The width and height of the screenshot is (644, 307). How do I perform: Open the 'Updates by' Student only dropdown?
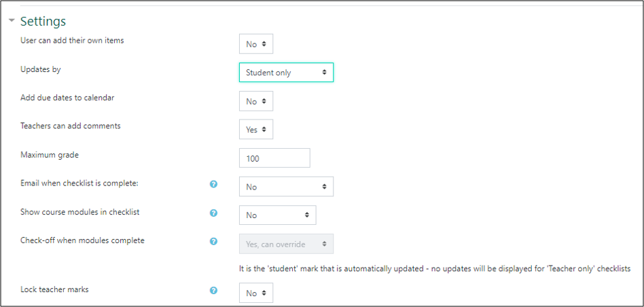286,72
